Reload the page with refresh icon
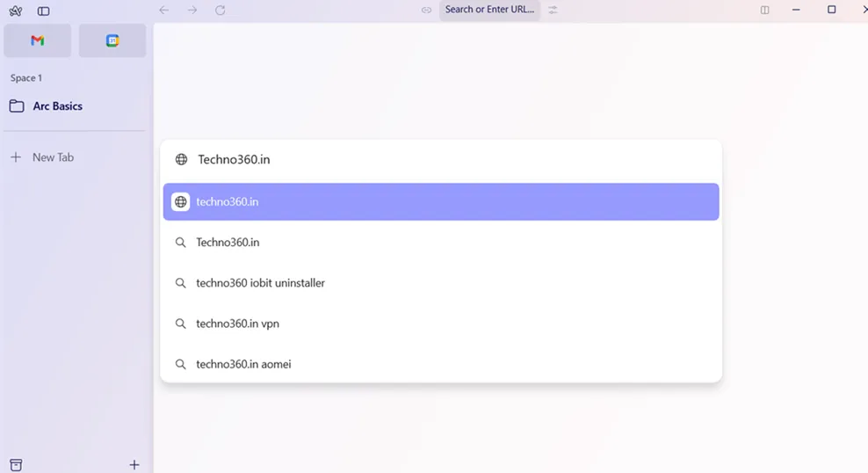Viewport: 868px width, 473px height. pos(221,10)
